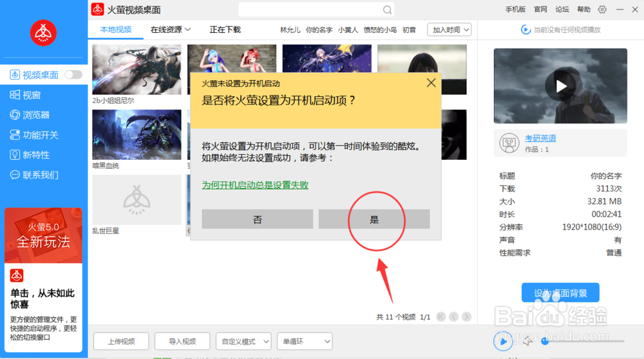Click the bottom play button

coord(503,341)
